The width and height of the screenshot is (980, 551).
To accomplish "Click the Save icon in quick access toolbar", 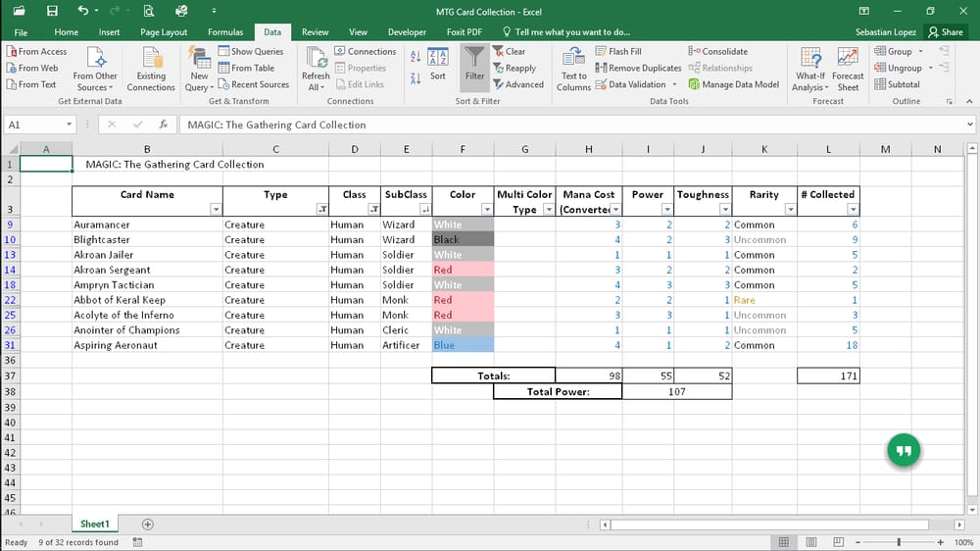I will (52, 11).
